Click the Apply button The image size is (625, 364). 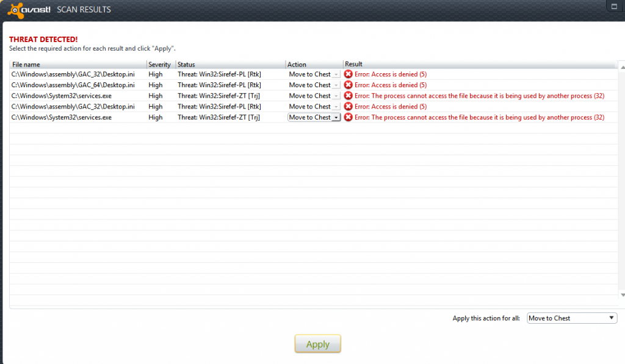pos(317,344)
